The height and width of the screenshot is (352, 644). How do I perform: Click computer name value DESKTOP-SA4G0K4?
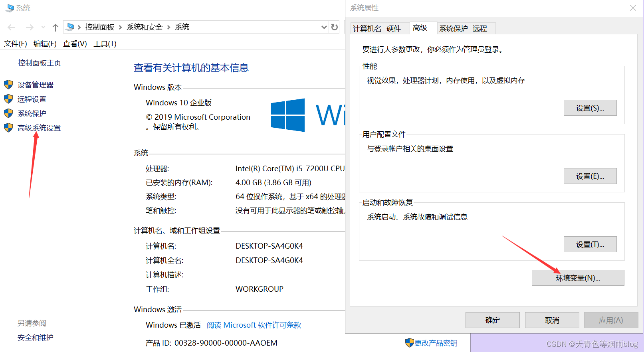269,246
